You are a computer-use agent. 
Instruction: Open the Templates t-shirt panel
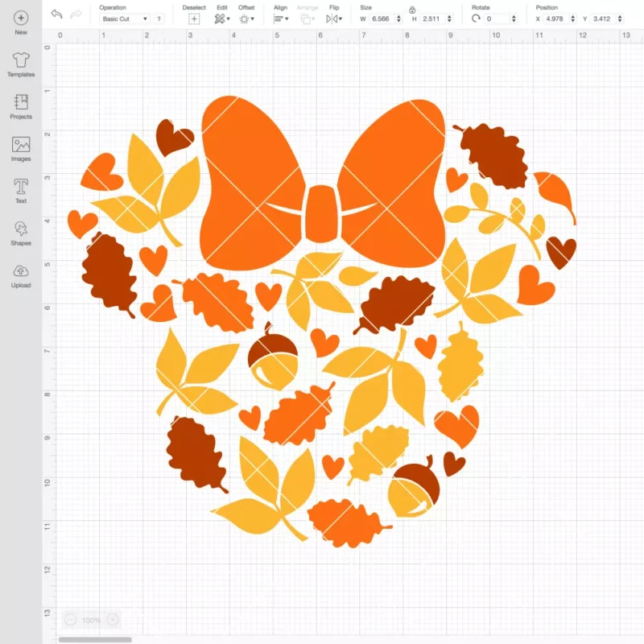pos(21,60)
